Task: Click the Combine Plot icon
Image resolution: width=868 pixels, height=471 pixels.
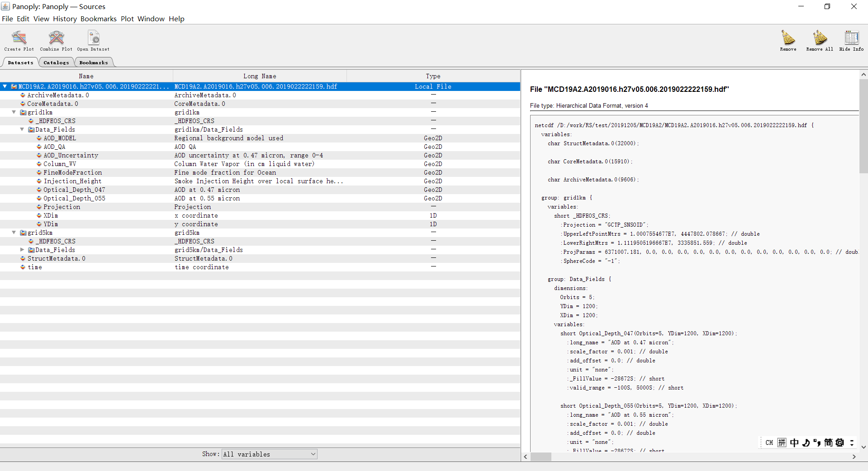Action: pyautogui.click(x=56, y=40)
